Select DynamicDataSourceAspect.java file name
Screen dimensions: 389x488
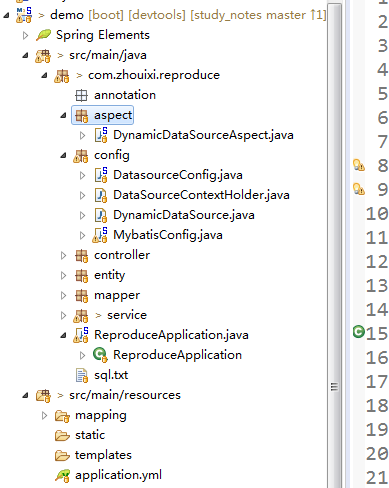pos(203,135)
